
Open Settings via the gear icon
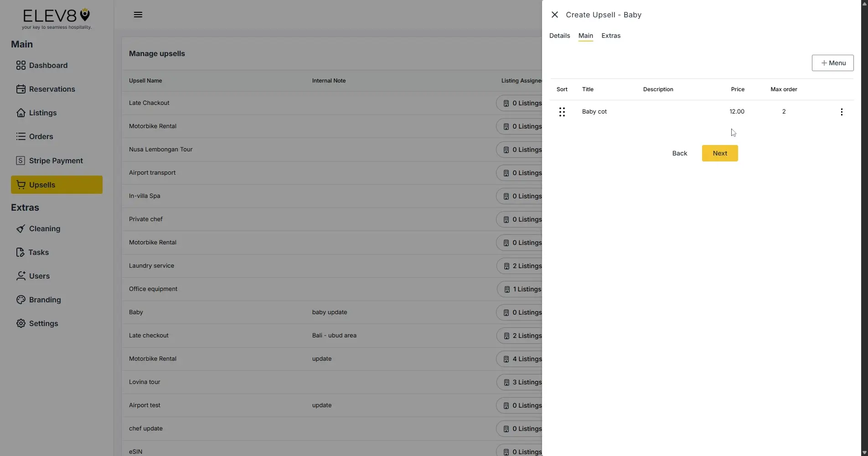(x=21, y=323)
